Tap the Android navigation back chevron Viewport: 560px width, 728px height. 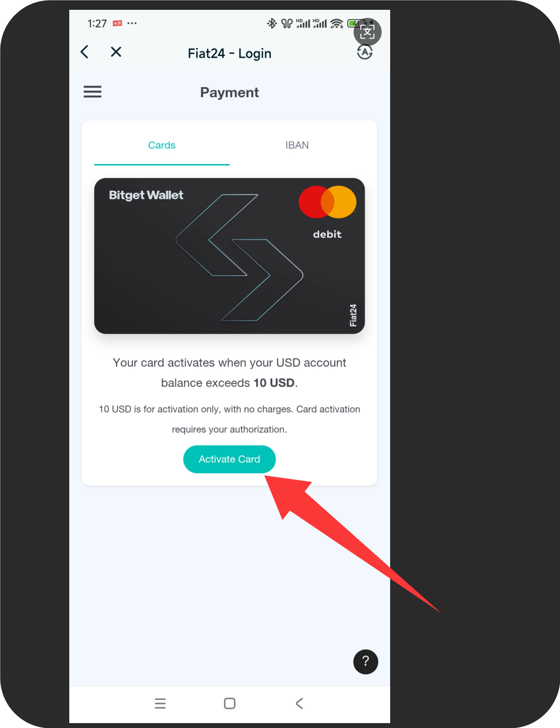point(299,703)
